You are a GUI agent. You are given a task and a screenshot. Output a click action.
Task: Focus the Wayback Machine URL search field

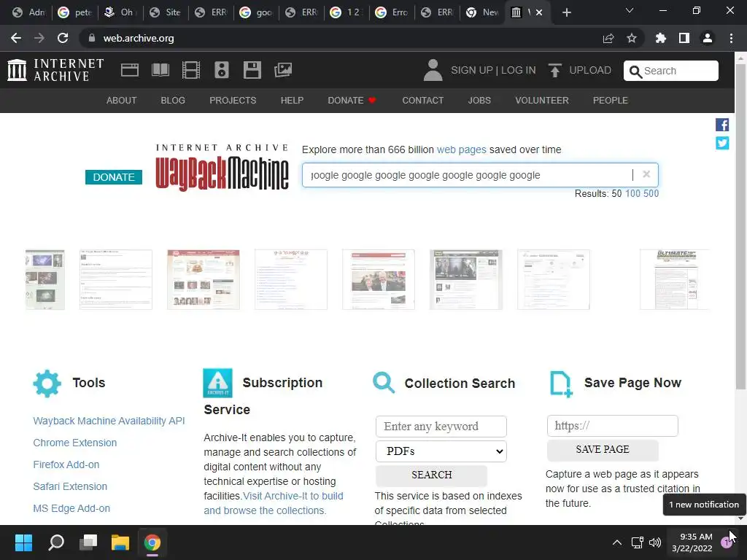click(480, 175)
